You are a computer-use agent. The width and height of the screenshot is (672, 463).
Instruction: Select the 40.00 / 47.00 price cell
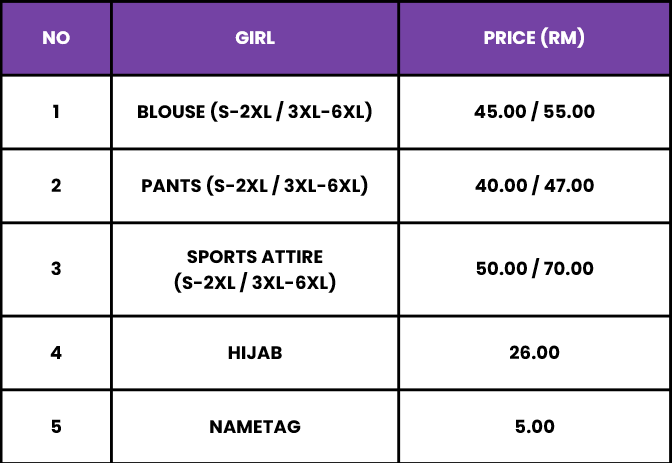point(534,186)
